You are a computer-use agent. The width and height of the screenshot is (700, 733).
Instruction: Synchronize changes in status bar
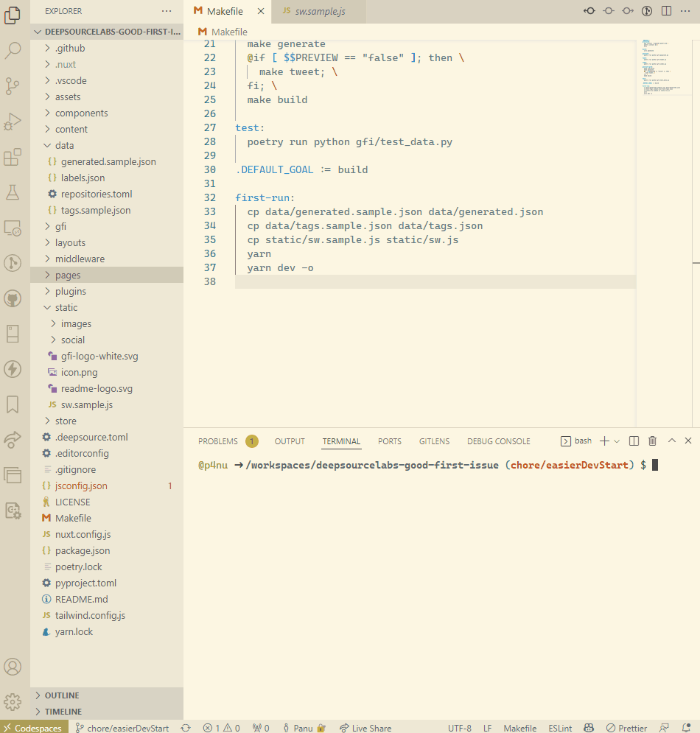click(x=186, y=728)
